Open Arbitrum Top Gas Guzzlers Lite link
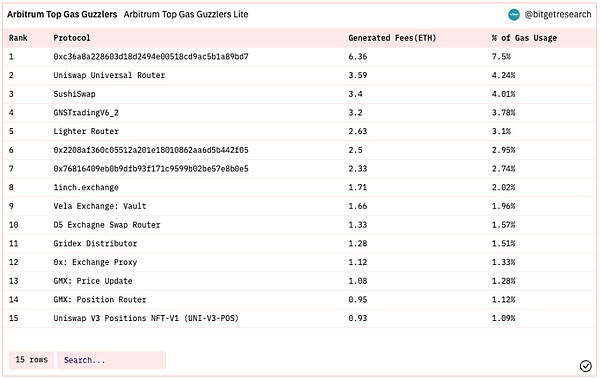Viewport: 600px width, 379px height. click(186, 15)
